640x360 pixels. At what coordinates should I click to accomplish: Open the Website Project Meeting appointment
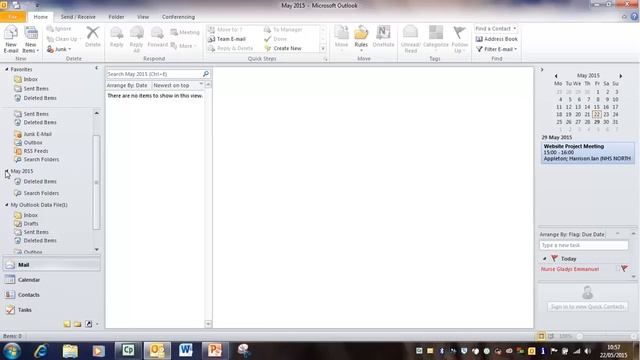click(588, 152)
